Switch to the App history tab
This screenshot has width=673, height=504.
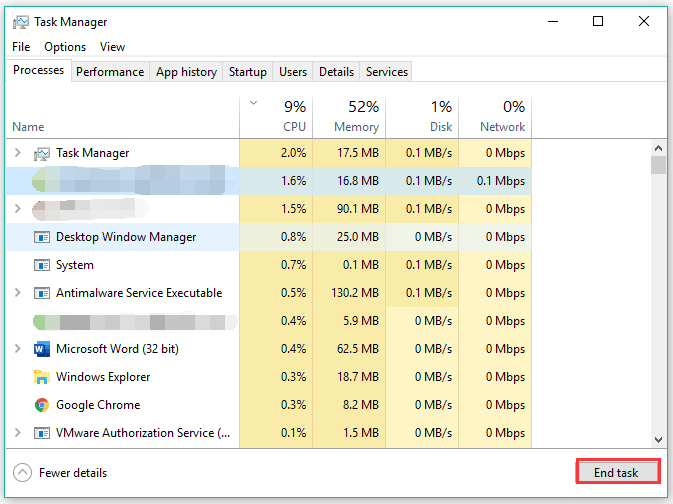click(x=186, y=72)
